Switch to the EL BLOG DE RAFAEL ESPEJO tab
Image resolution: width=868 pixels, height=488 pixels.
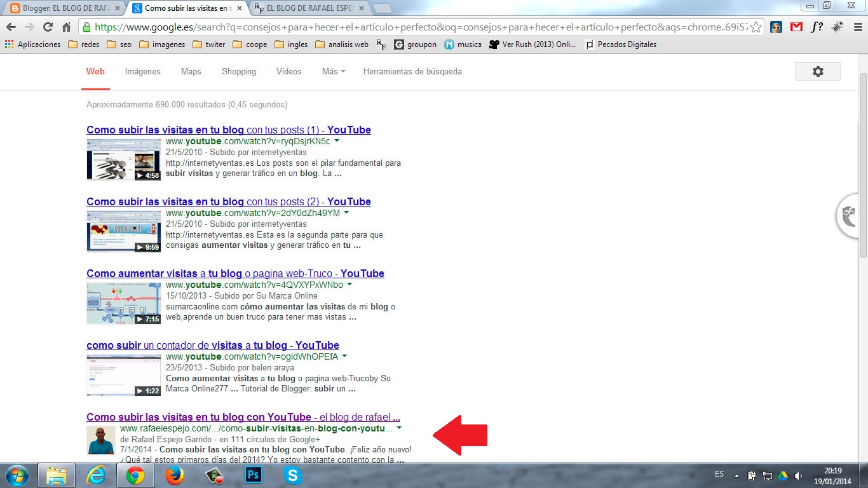(309, 8)
